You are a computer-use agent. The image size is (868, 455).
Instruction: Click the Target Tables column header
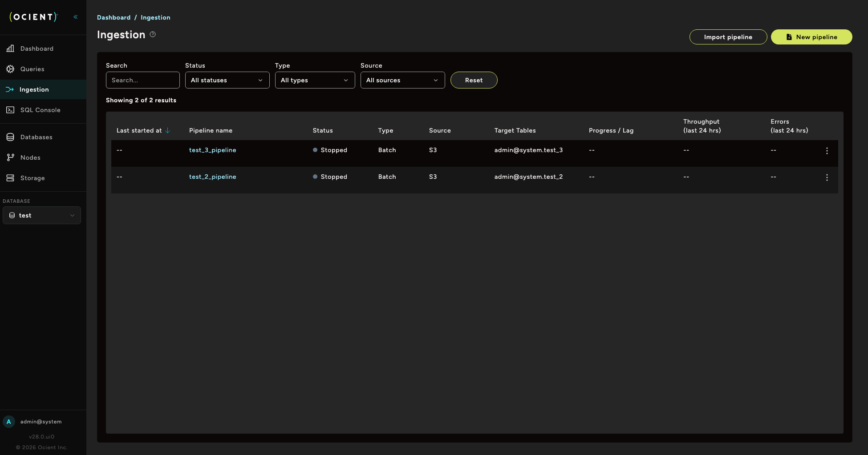click(515, 130)
